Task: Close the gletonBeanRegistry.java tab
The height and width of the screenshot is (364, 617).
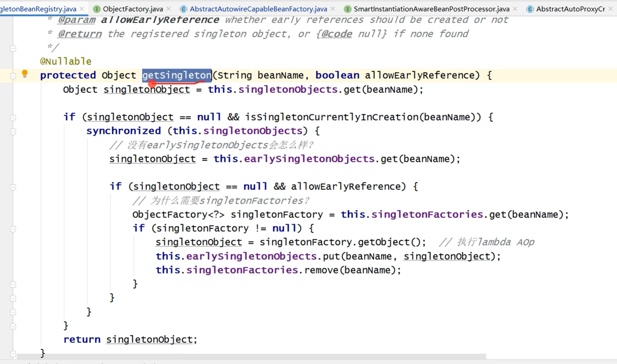Action: pyautogui.click(x=82, y=8)
